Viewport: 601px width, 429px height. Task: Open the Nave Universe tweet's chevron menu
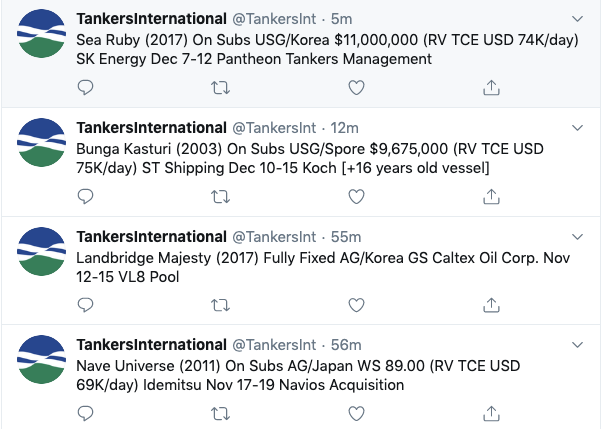[x=577, y=344]
